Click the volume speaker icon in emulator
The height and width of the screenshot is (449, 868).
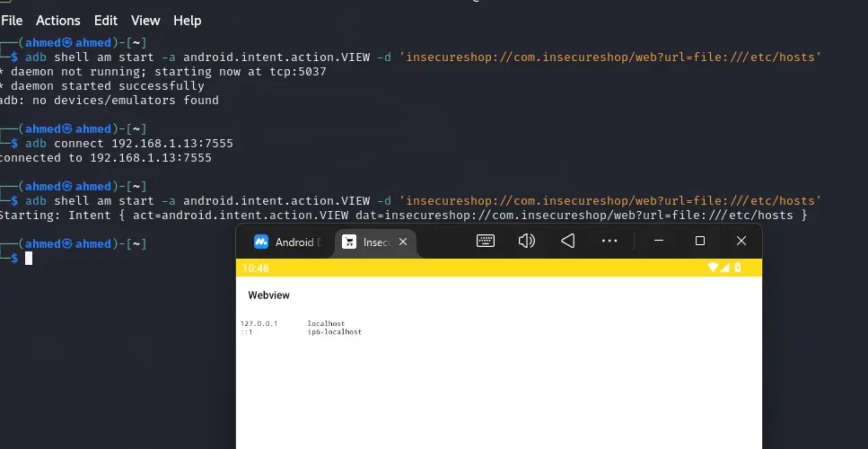[x=526, y=241]
